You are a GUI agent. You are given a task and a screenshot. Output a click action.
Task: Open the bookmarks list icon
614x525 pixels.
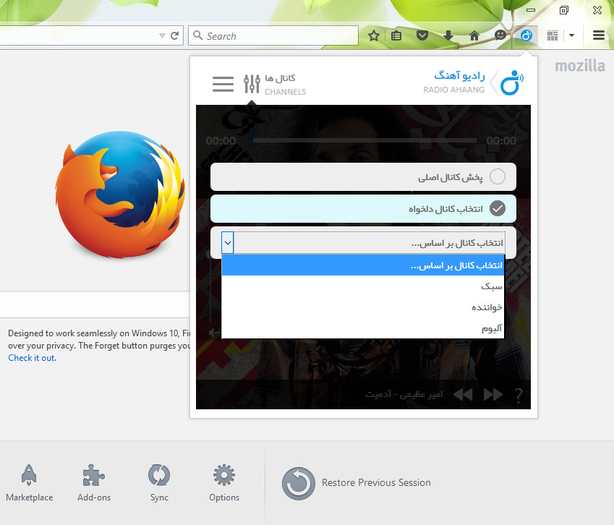[396, 36]
